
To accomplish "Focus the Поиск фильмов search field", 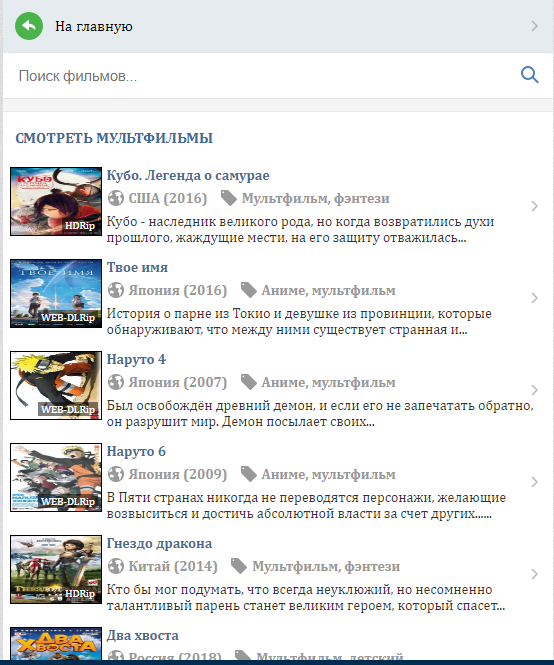I will coord(263,76).
